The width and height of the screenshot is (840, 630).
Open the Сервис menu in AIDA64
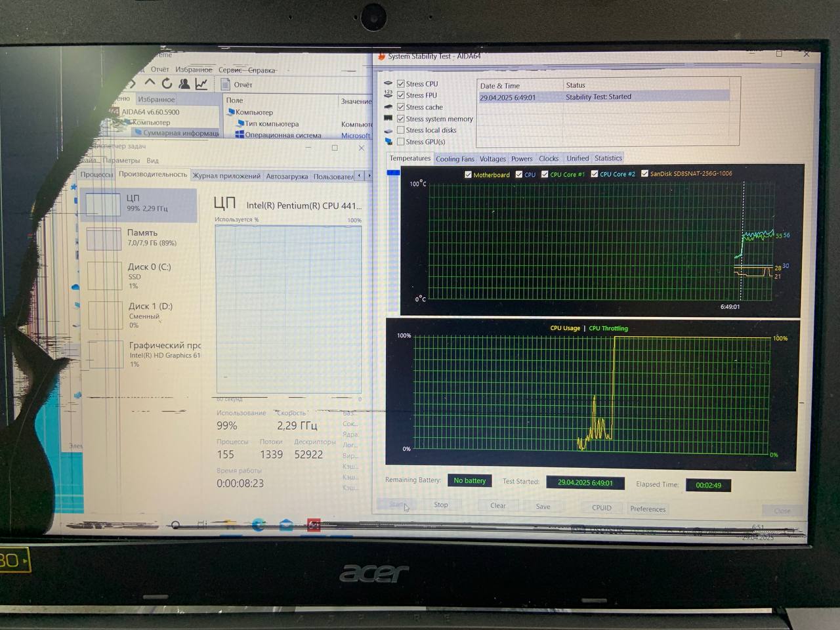tap(230, 70)
